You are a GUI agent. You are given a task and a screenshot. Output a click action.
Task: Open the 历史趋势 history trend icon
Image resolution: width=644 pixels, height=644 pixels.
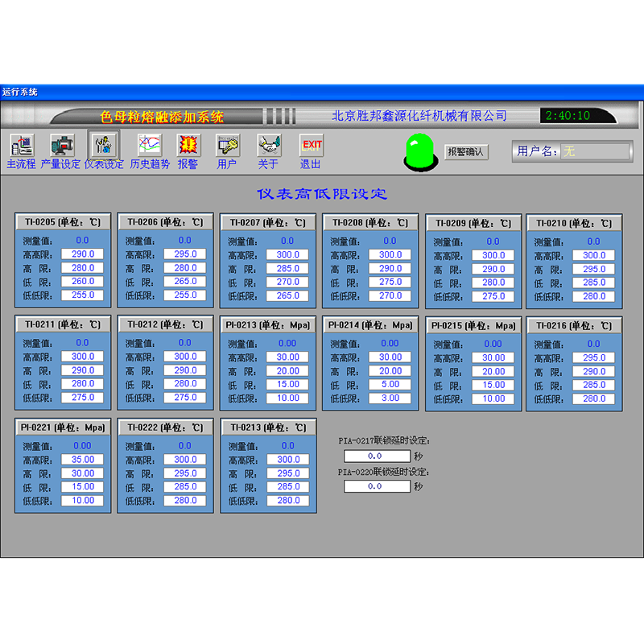tap(149, 145)
